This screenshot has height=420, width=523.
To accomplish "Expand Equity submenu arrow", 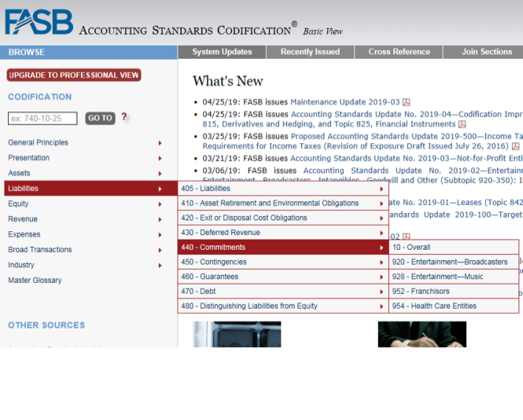I will point(160,205).
